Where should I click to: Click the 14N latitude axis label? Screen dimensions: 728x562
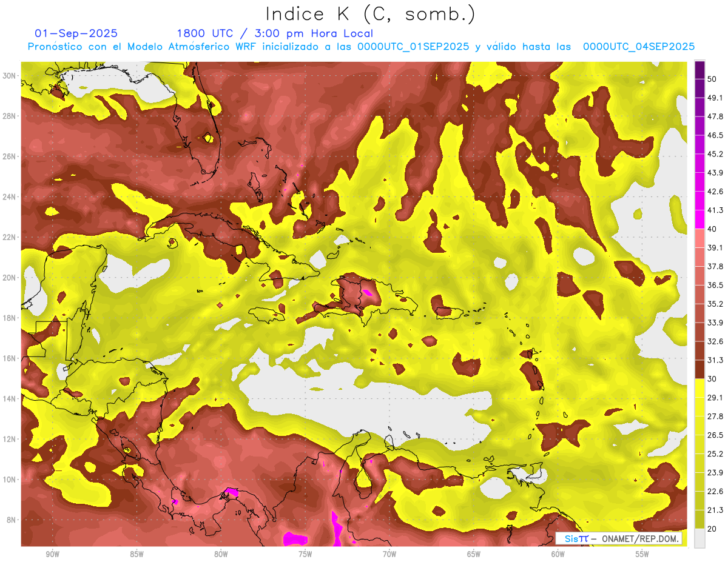9,399
